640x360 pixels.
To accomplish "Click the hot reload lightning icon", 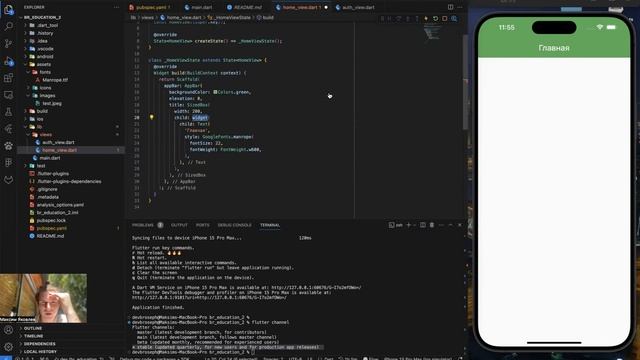I will point(426,18).
